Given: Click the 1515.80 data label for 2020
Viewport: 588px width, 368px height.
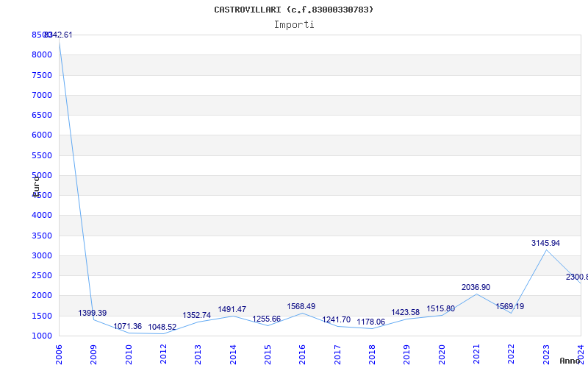Looking at the screenshot, I should point(441,308).
